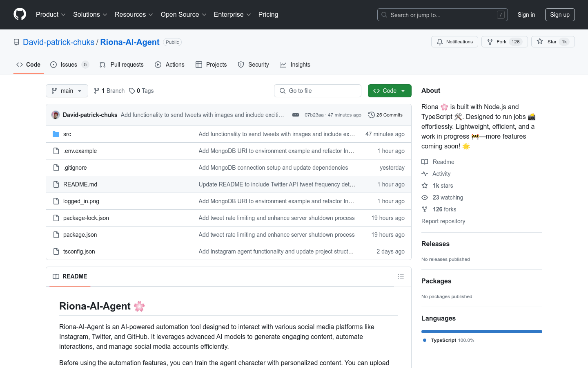This screenshot has width=588, height=368.
Task: Open the green Code dropdown button
Action: (390, 91)
